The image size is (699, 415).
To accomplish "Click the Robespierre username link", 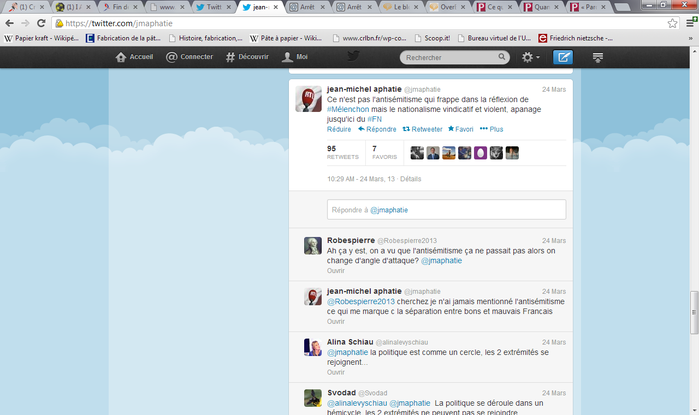I will 351,240.
